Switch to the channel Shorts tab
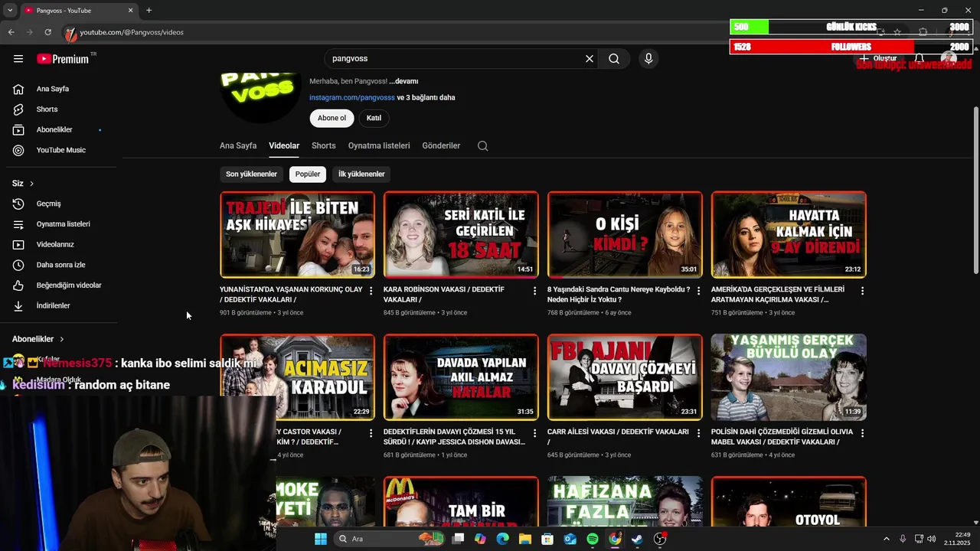Image resolution: width=980 pixels, height=551 pixels. [x=324, y=145]
